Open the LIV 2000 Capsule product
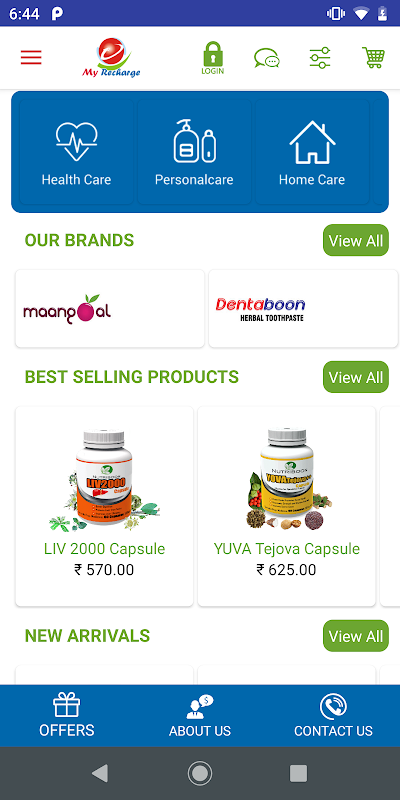Image resolution: width=400 pixels, height=800 pixels. pos(105,506)
